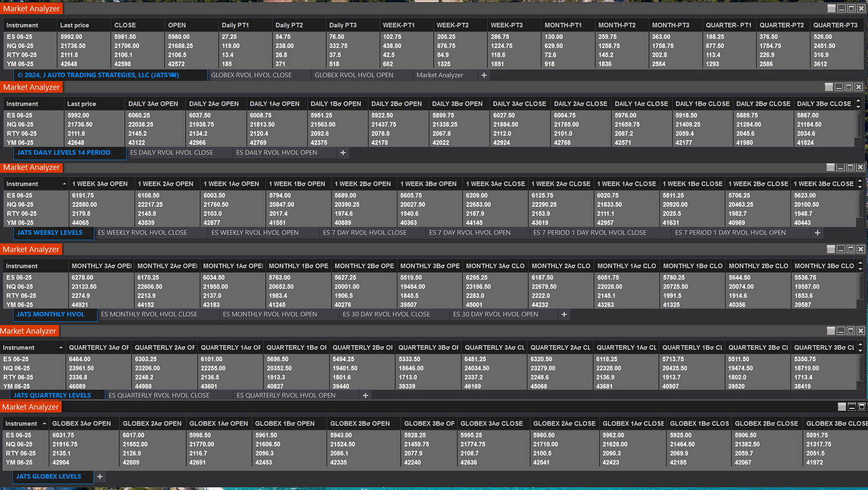868x490 pixels.
Task: Click the up arrow beside DAILY 3Bσ CLOSE header
Action: pos(859,101)
